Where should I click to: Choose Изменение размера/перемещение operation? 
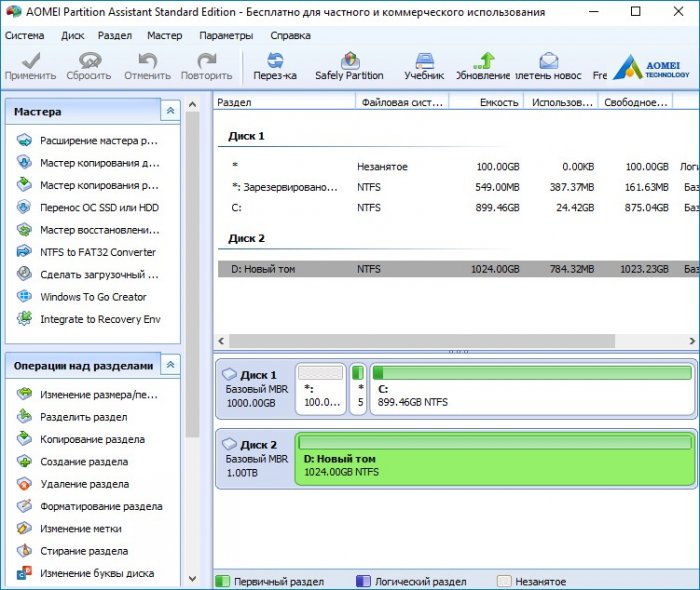pyautogui.click(x=87, y=395)
